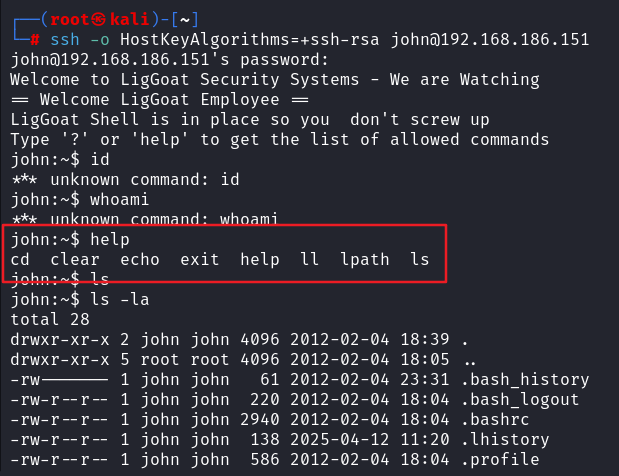This screenshot has height=476, width=619.
Task: Click the password prompt line
Action: click(x=169, y=60)
